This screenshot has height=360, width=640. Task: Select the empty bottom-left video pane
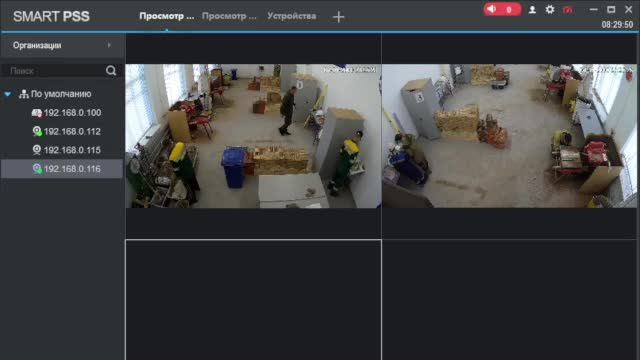(x=253, y=300)
